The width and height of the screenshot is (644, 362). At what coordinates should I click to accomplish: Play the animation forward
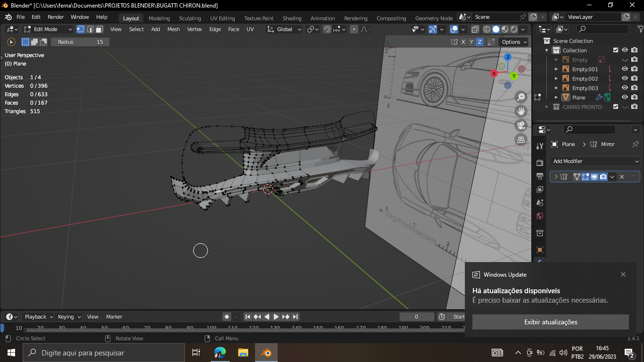pos(276,317)
